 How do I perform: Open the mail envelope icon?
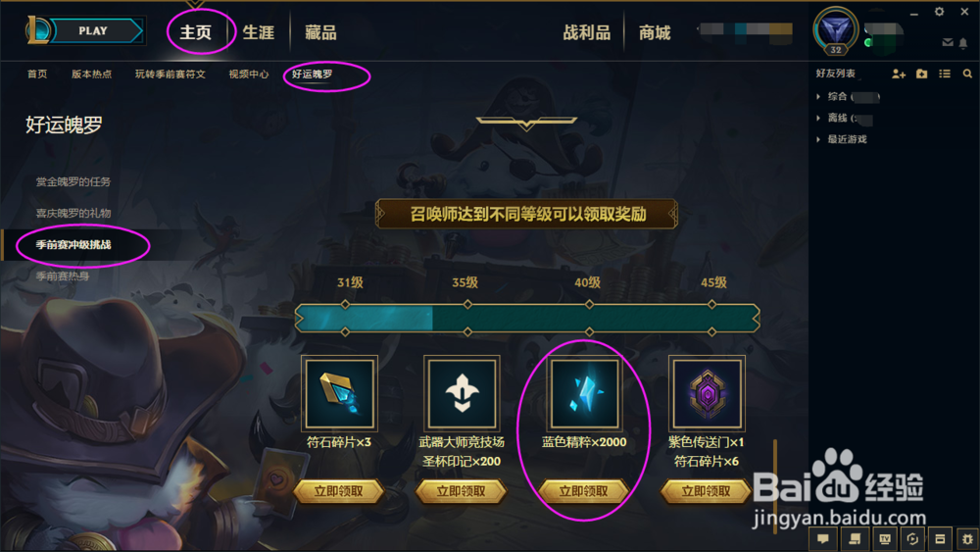pyautogui.click(x=948, y=42)
